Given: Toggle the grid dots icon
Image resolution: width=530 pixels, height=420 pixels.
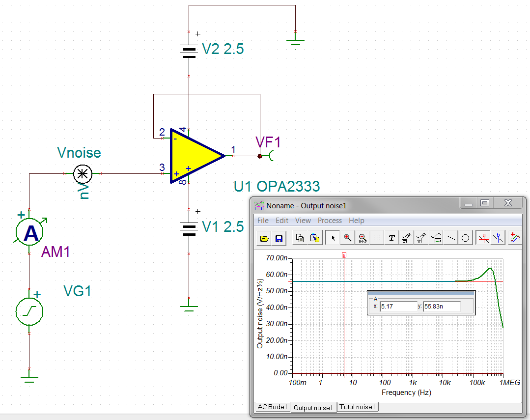Looking at the screenshot, I should 377,238.
